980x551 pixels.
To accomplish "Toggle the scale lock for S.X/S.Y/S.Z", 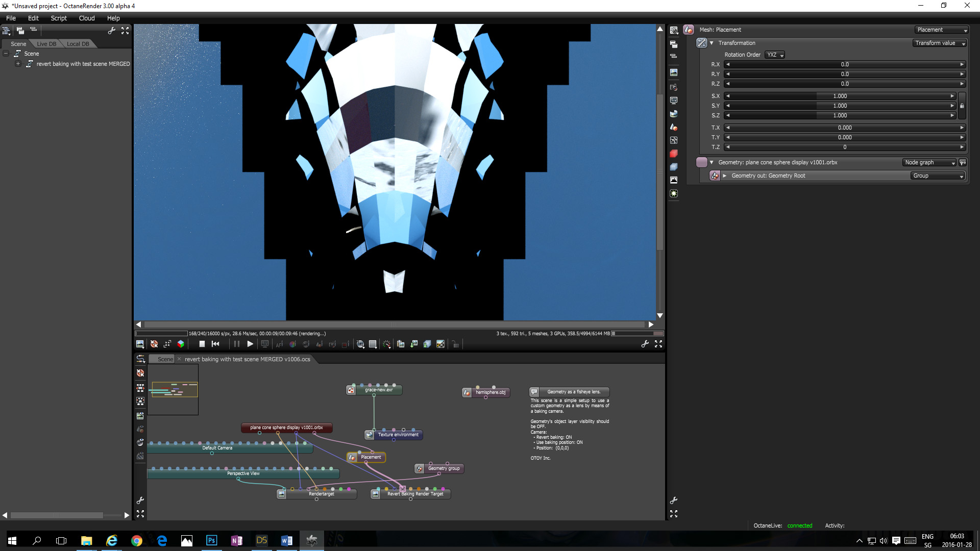I will [962, 106].
